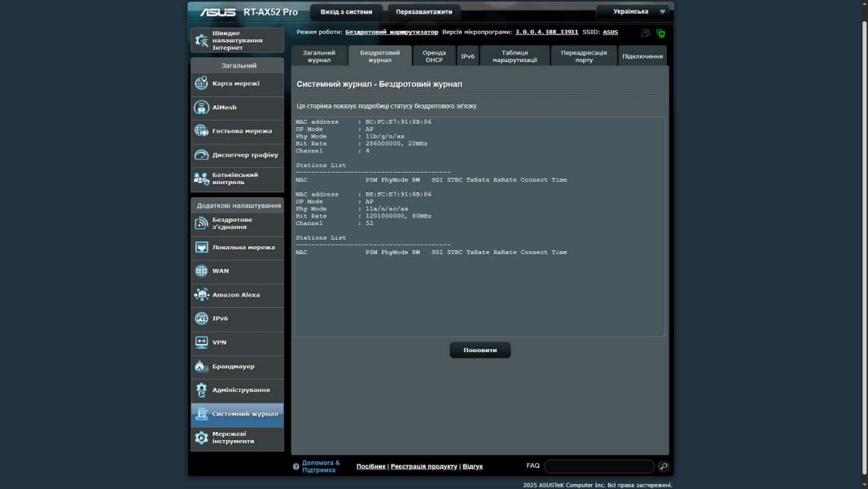Open the Переадресація порту tab

click(584, 55)
